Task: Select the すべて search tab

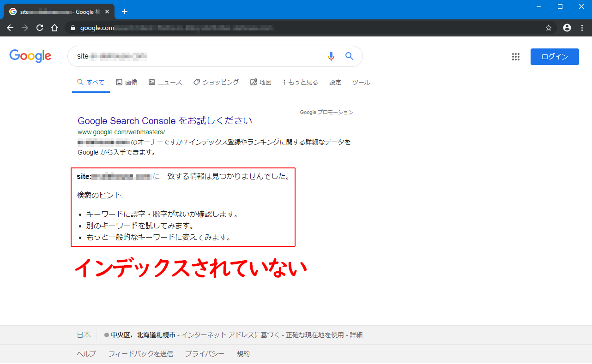Action: tap(91, 82)
